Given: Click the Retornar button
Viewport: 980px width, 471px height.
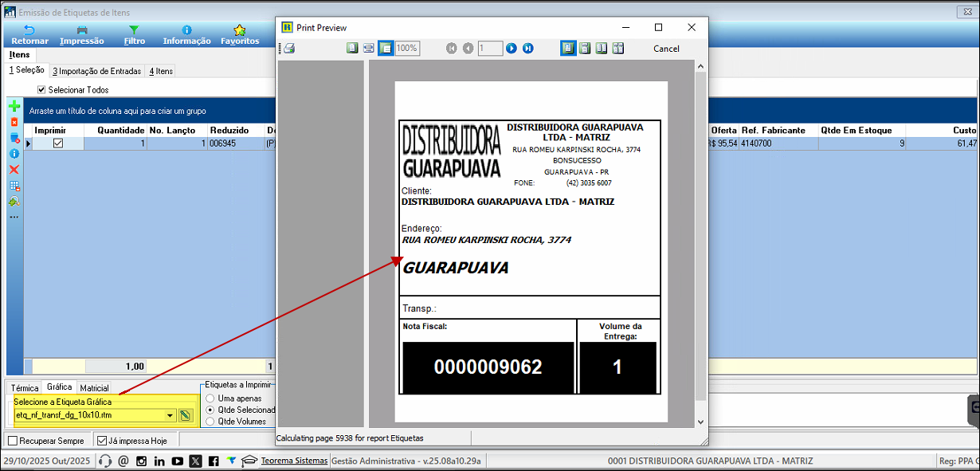Looking at the screenshot, I should click(29, 35).
